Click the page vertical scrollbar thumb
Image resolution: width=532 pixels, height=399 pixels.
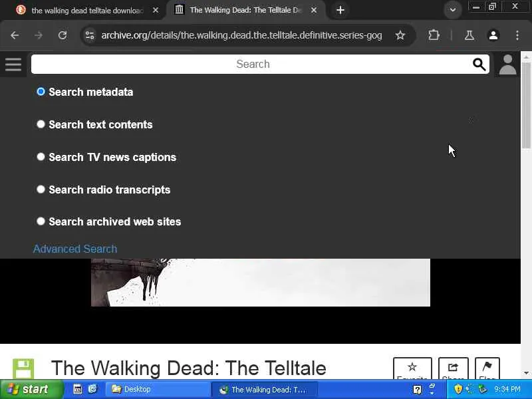[526, 105]
